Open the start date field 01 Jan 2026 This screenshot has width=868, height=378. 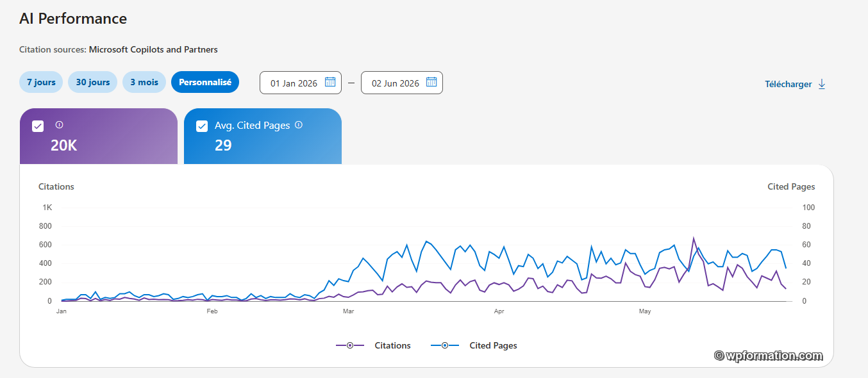click(301, 83)
